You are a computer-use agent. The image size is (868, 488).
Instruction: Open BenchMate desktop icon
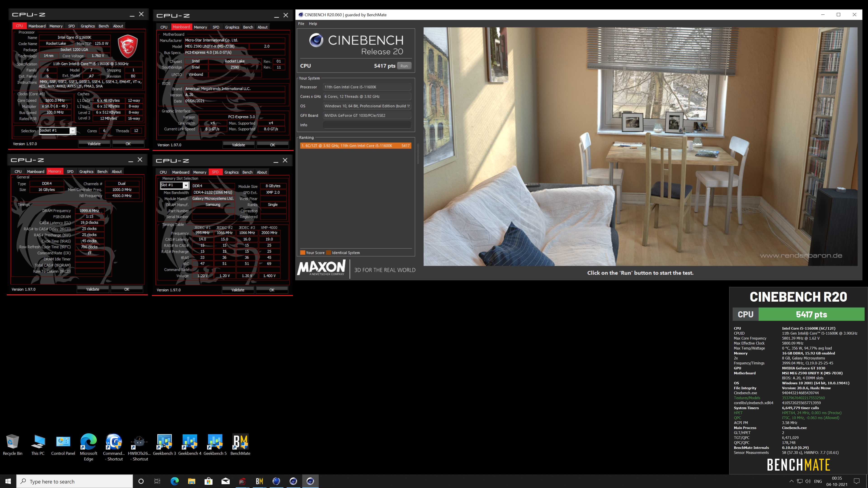pyautogui.click(x=240, y=445)
